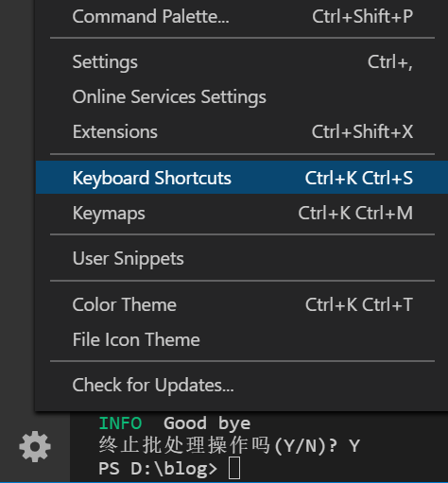
Task: Click the Ctrl+K Ctrl+T shortcut label
Action: click(x=359, y=304)
